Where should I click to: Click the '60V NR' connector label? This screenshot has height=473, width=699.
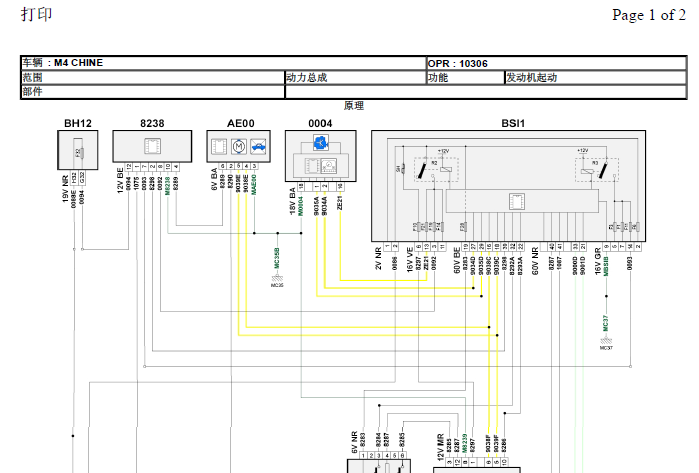pos(535,261)
